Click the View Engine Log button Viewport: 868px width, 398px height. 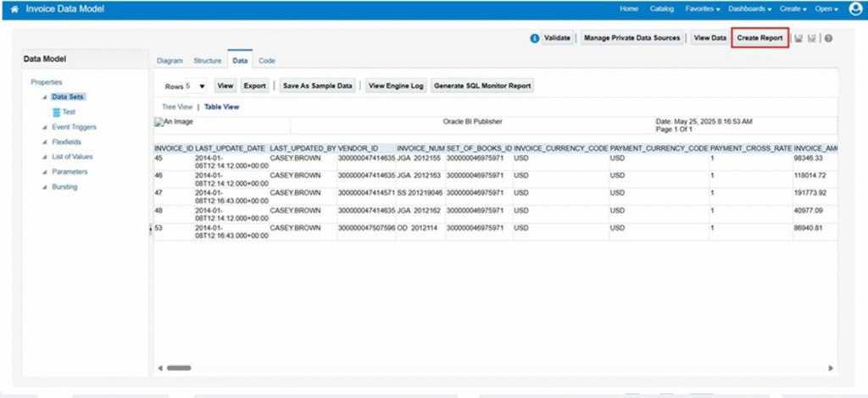[396, 86]
